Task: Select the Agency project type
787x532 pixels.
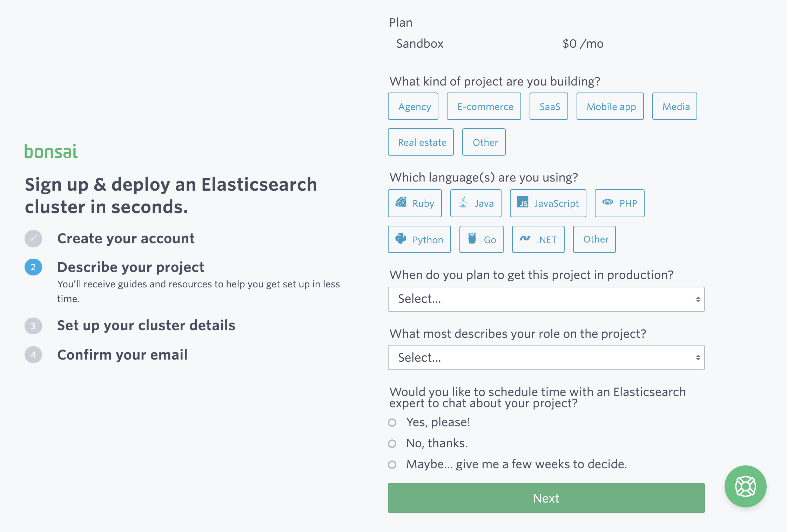Action: click(x=413, y=106)
